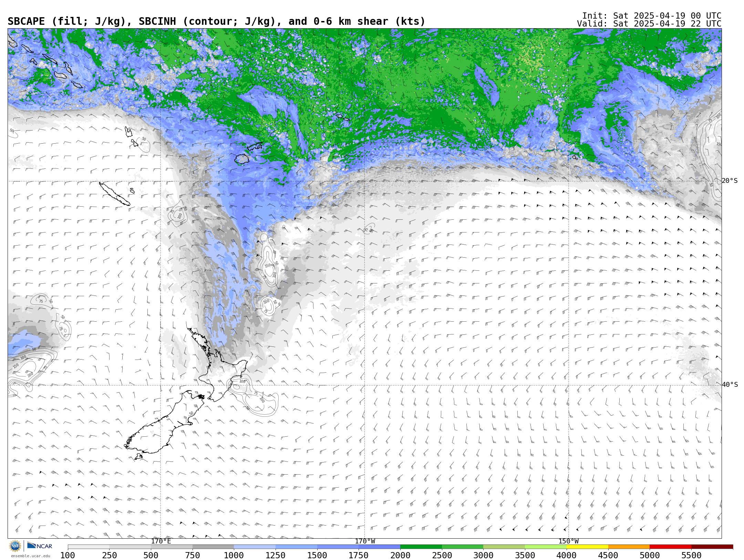Click the colorbar label 250
The image size is (744, 560).
point(109,556)
